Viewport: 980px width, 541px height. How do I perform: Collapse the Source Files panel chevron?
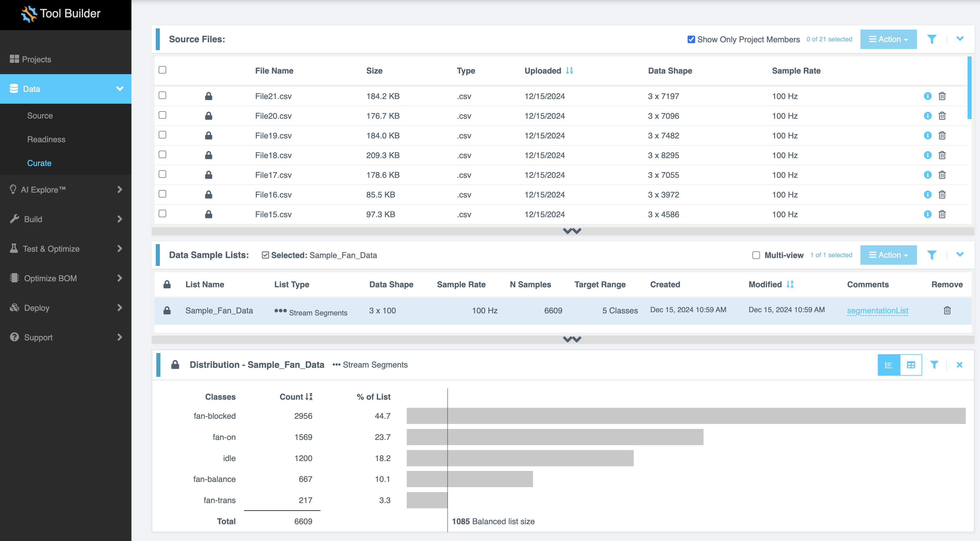click(960, 39)
